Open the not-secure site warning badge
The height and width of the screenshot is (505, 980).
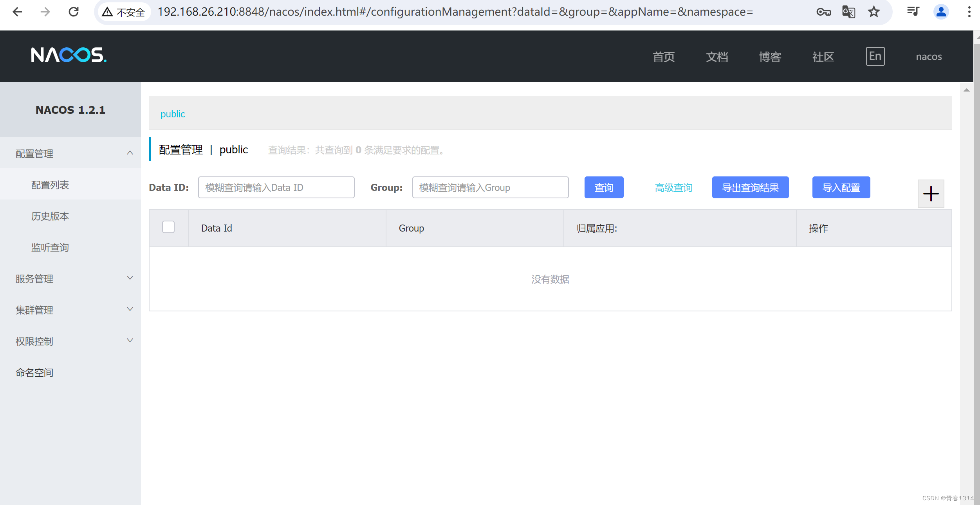tap(123, 12)
